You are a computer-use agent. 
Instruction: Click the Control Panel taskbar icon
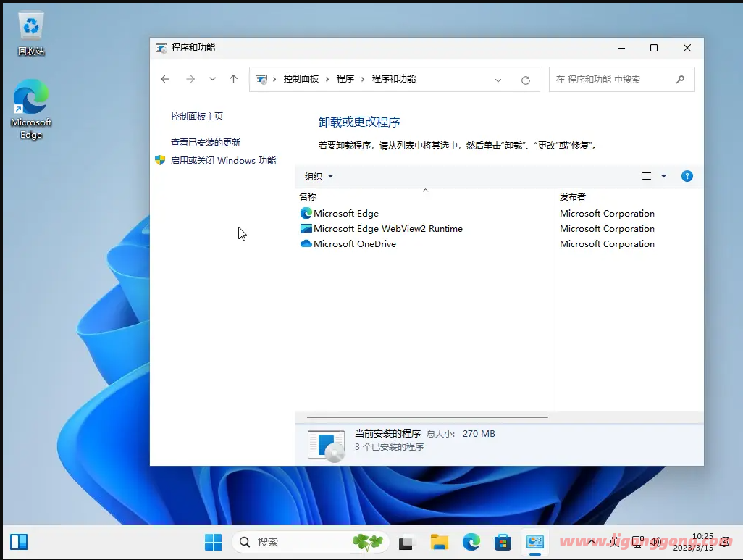[x=534, y=542]
